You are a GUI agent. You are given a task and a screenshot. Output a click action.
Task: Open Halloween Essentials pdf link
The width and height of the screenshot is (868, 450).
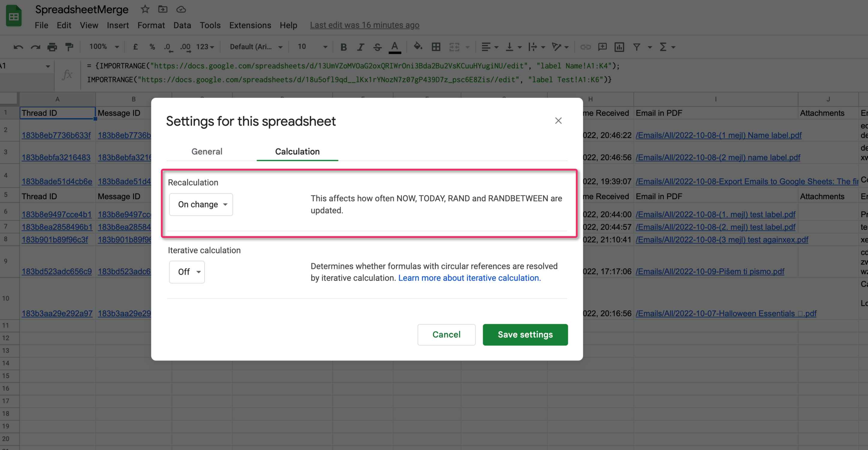pos(726,313)
